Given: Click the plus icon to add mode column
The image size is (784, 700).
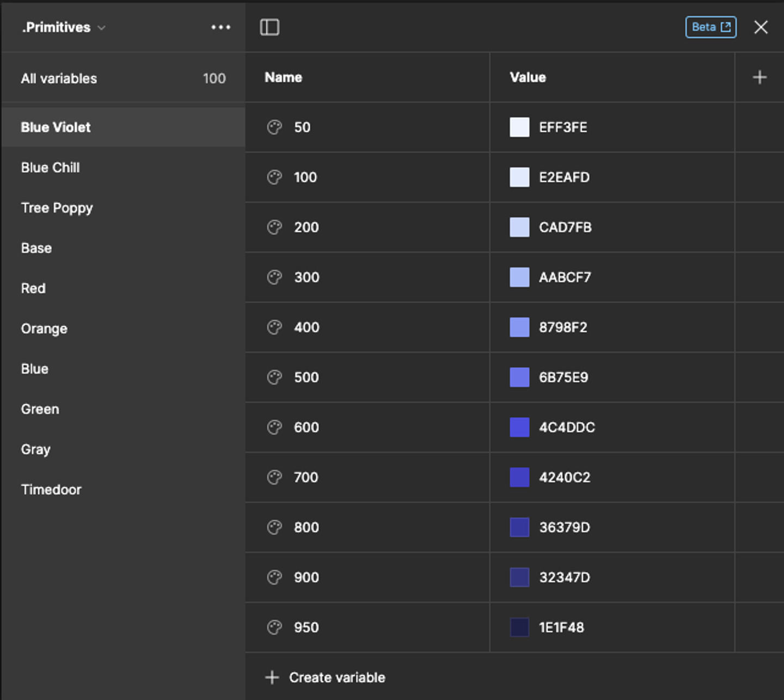Looking at the screenshot, I should tap(759, 77).
